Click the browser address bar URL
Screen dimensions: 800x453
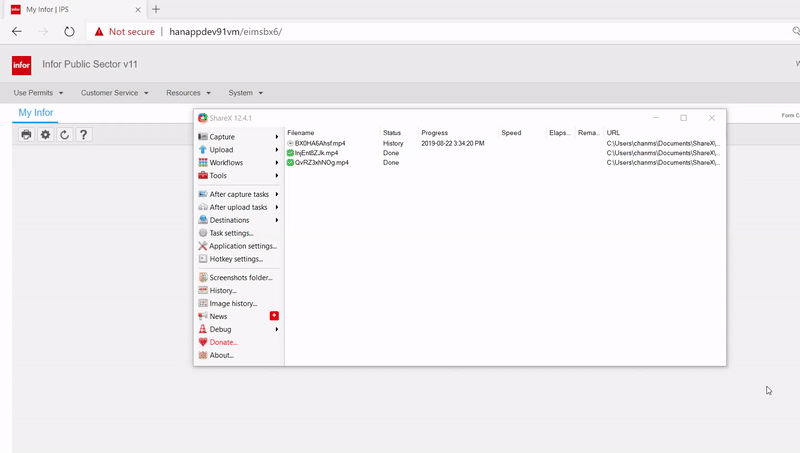coord(226,32)
